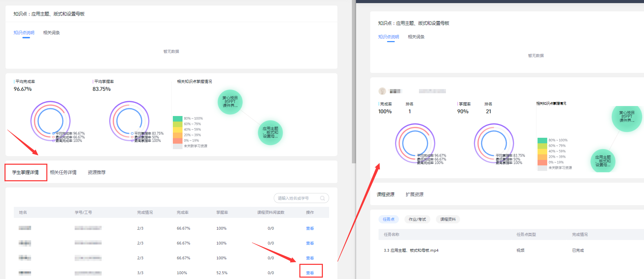Select the 作业/考试 filter pill
This screenshot has height=279, width=644.
(417, 219)
